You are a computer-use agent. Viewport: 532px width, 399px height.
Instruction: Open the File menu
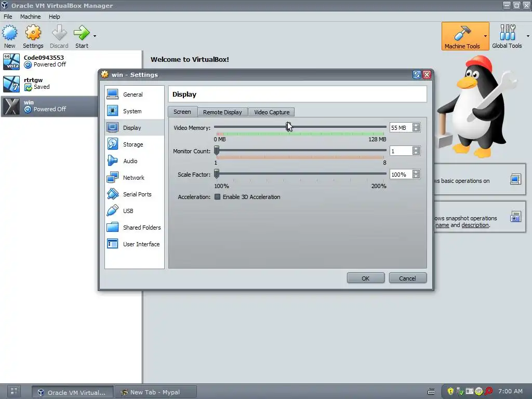click(8, 17)
